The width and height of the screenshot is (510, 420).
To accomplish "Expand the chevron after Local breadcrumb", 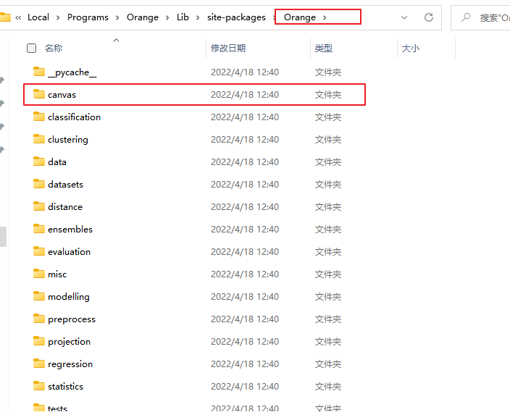I will (58, 17).
